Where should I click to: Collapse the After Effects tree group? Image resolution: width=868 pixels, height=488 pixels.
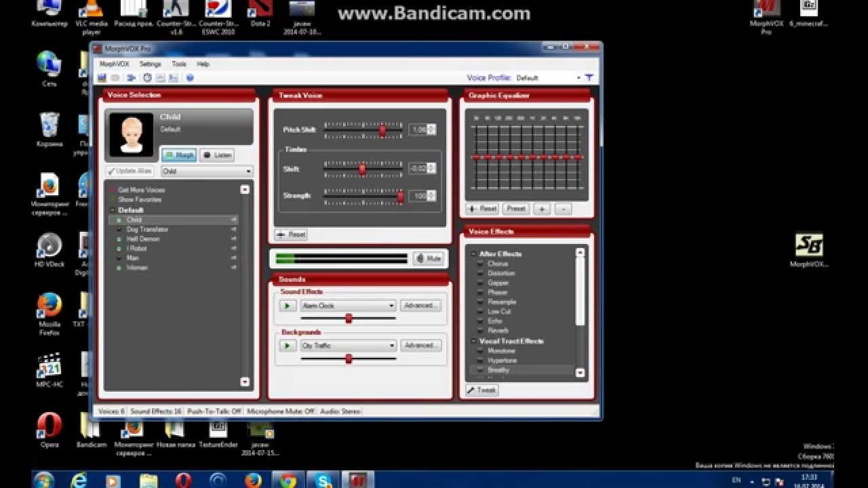click(473, 254)
